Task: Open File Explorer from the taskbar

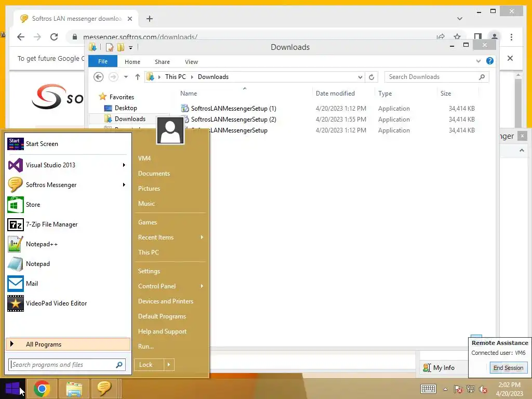Action: point(74,389)
